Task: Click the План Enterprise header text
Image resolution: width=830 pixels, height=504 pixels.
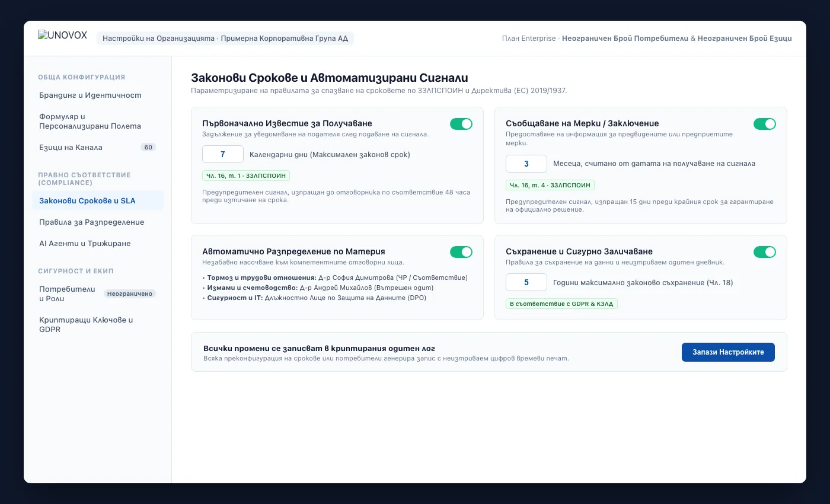Action: pos(647,39)
